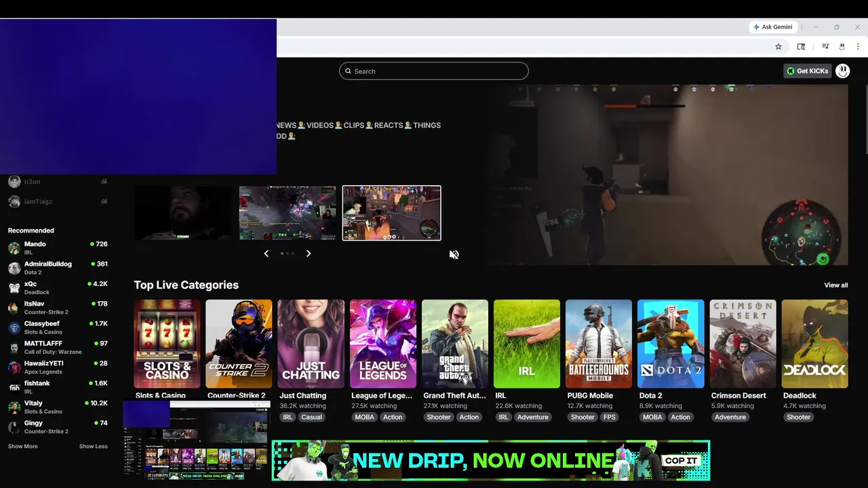Go to previous featured stream carousel slide
The width and height of the screenshot is (868, 488).
pos(267,253)
